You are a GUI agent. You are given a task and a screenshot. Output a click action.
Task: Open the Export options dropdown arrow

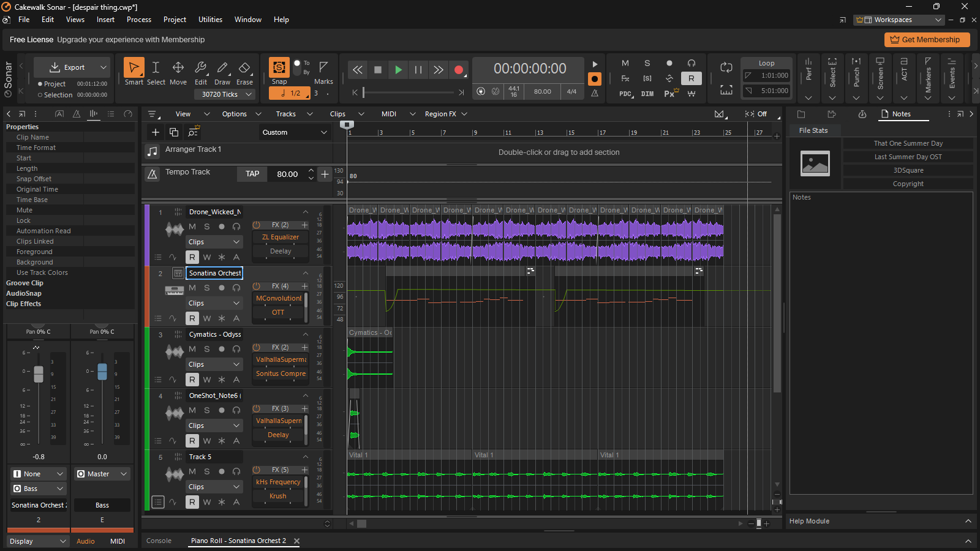click(x=104, y=67)
